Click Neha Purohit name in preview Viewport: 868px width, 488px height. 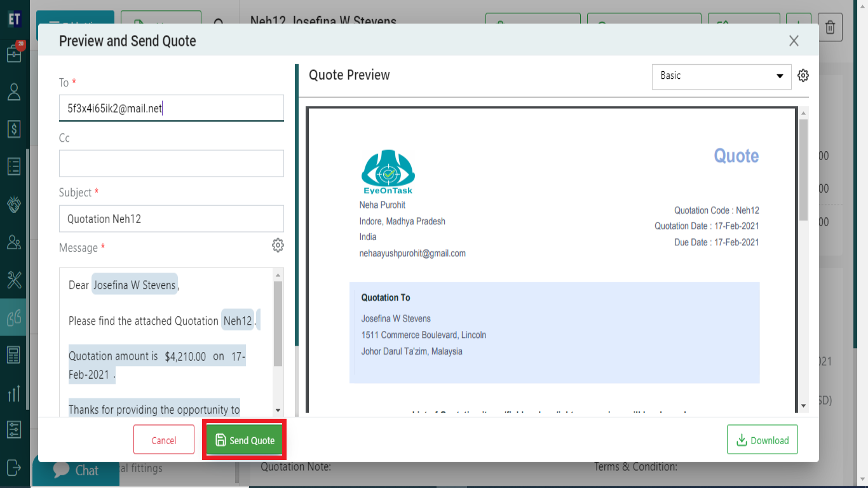click(x=383, y=205)
